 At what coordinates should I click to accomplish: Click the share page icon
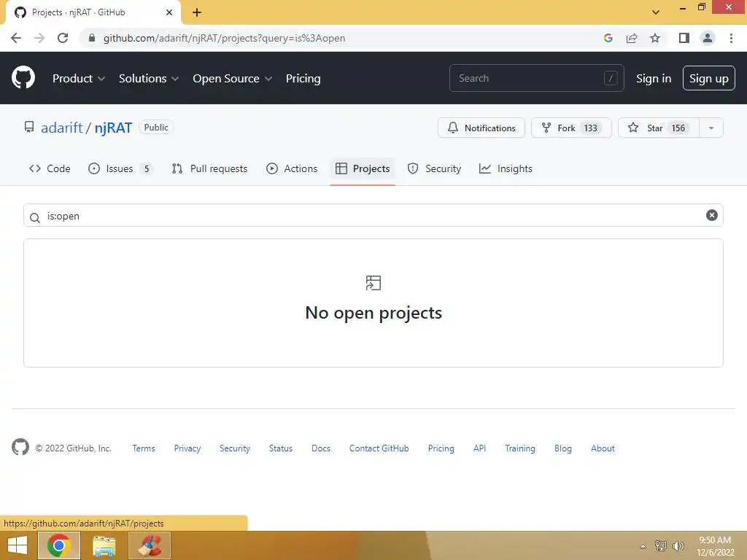point(632,38)
